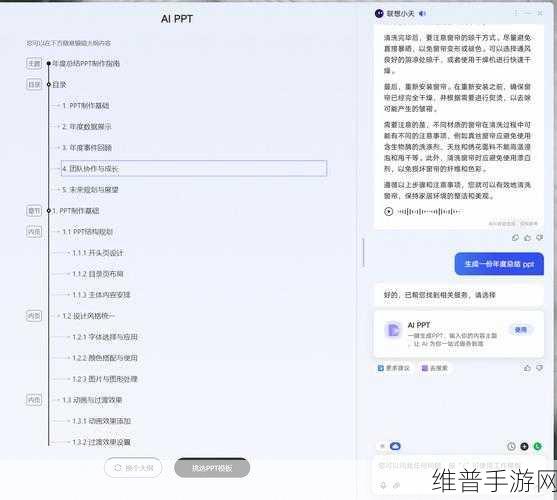Click the panel divider handle
The image size is (557, 500).
(363, 252)
